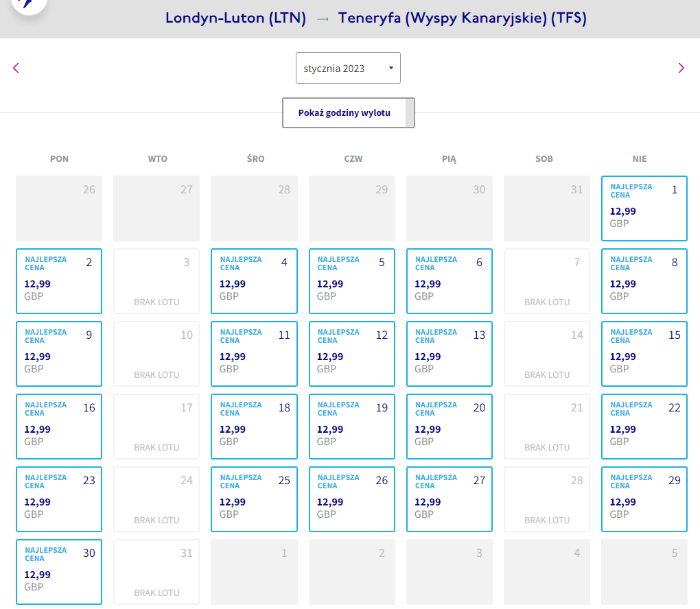Screen dimensions: 700x609
Task: Choose Sunday January 22 fare cell
Action: (x=644, y=427)
